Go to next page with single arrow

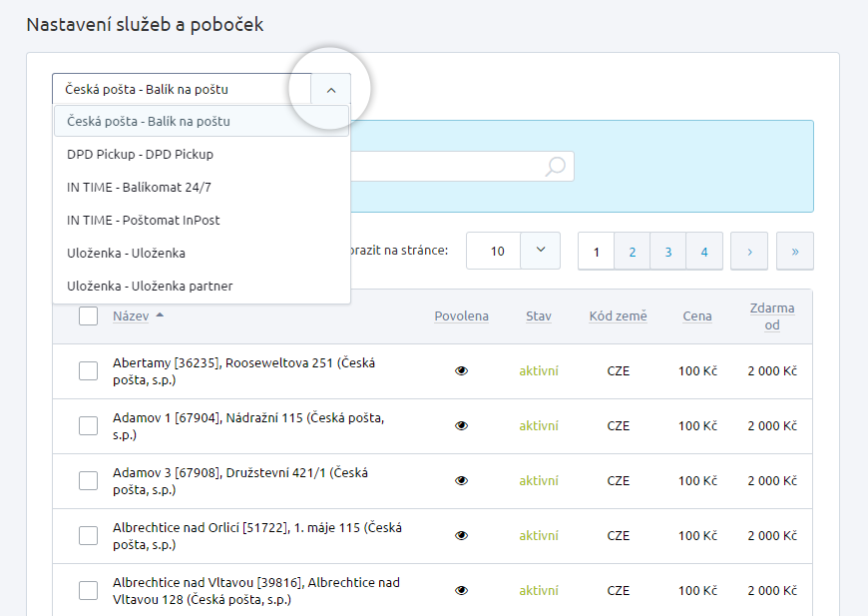[749, 252]
